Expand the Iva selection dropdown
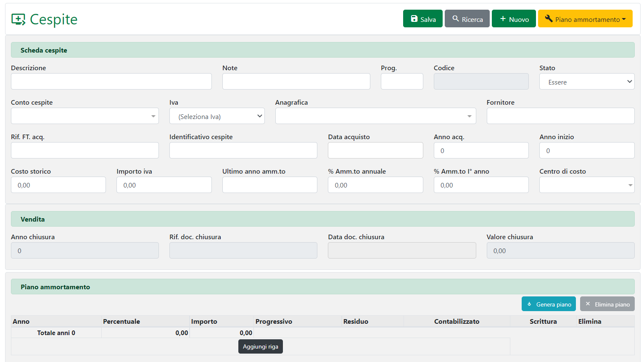 (217, 116)
